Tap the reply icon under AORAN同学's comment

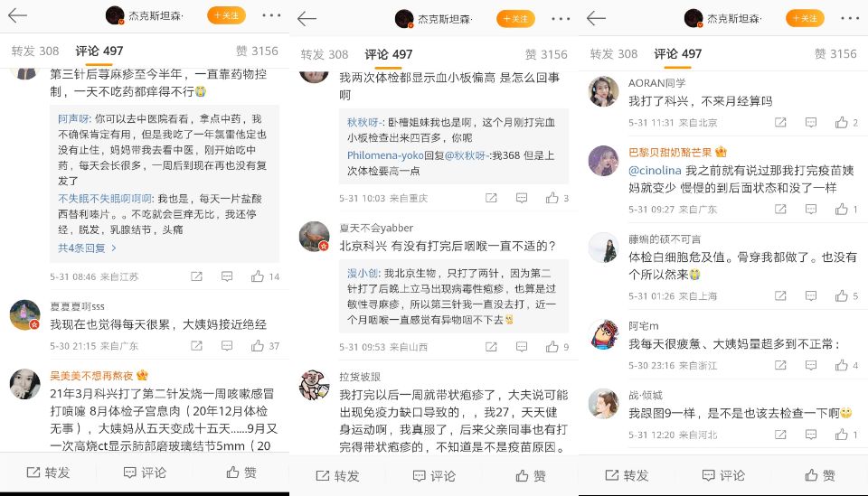(x=811, y=122)
